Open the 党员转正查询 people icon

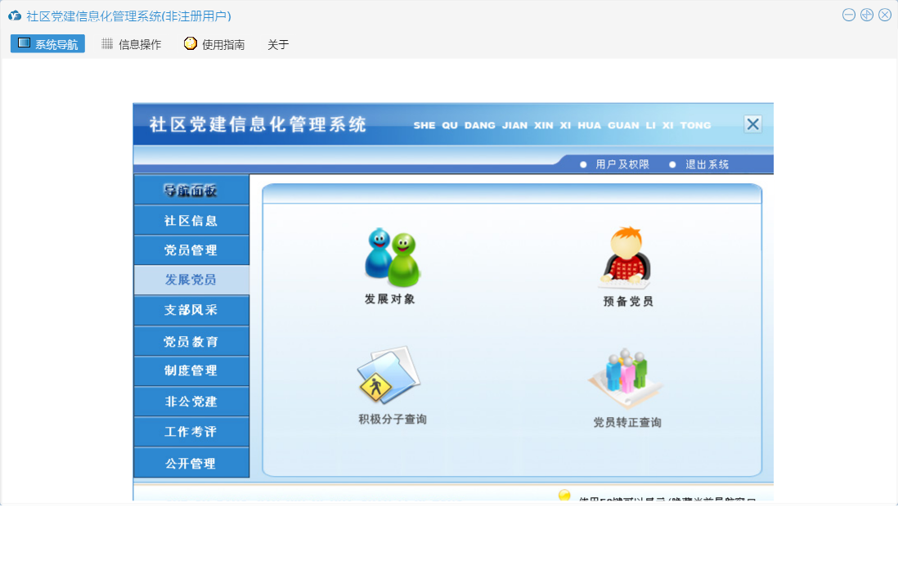tap(626, 377)
